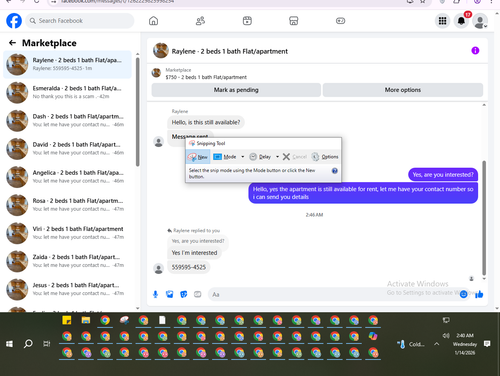Open the notifications bell icon
Image resolution: width=500 pixels, height=376 pixels.
pos(461,21)
